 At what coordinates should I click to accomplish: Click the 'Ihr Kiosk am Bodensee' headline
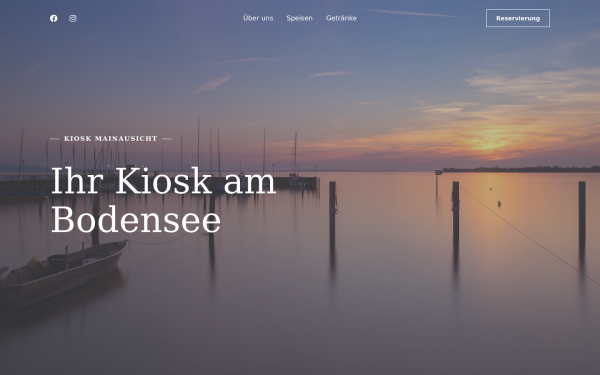pos(163,200)
